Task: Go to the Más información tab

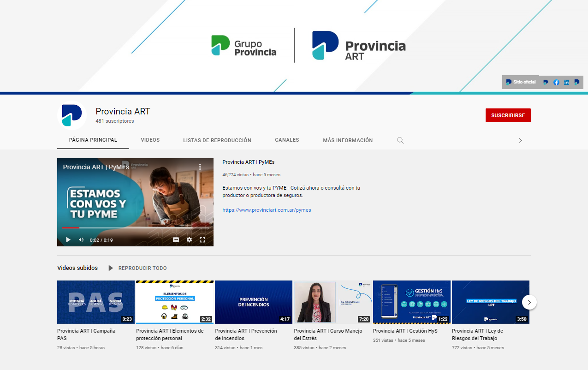Action: (348, 140)
